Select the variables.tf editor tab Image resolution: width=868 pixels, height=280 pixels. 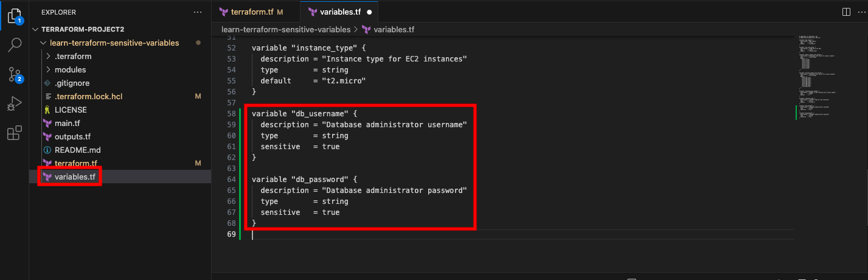coord(338,12)
